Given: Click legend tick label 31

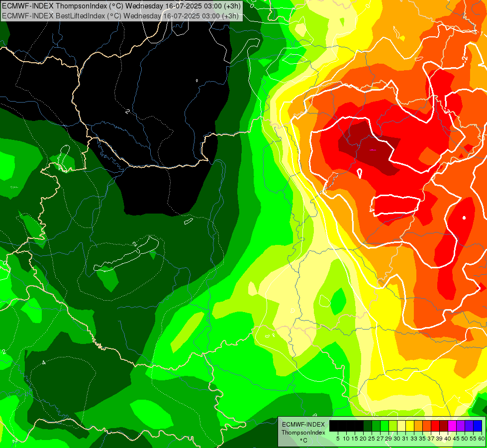Looking at the screenshot, I should (406, 439).
